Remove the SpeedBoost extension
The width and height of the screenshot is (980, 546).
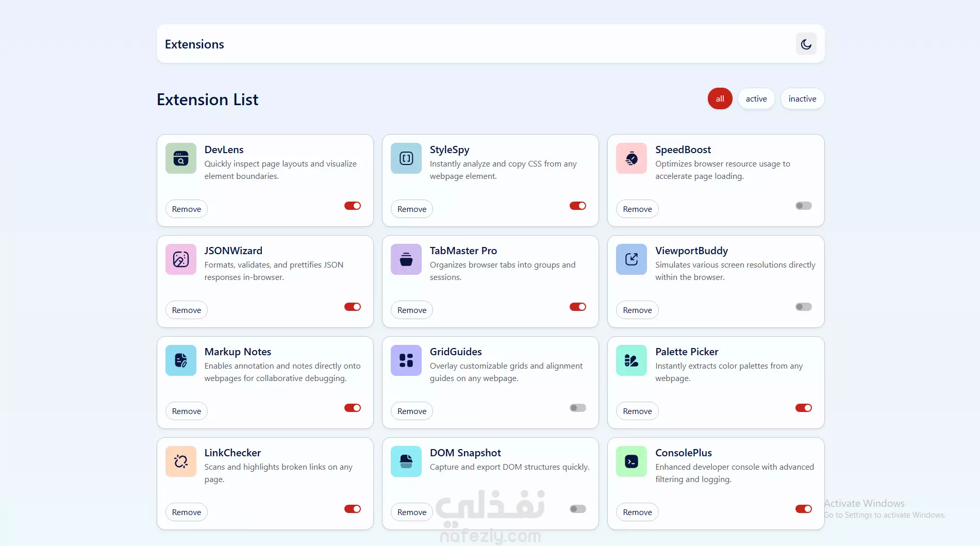coord(637,209)
